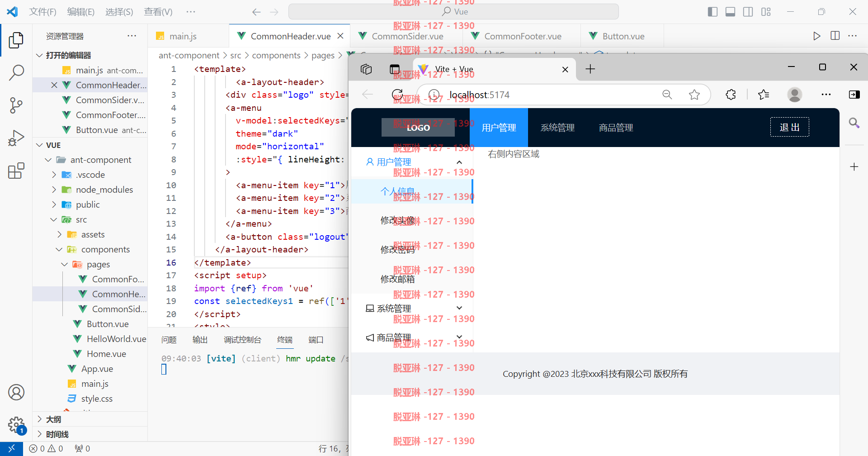The image size is (868, 456).
Task: Switch to the CommonSider.vue editor tab
Action: (407, 36)
